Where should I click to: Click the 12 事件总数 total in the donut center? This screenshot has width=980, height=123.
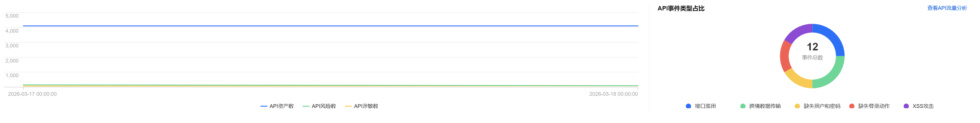click(812, 51)
